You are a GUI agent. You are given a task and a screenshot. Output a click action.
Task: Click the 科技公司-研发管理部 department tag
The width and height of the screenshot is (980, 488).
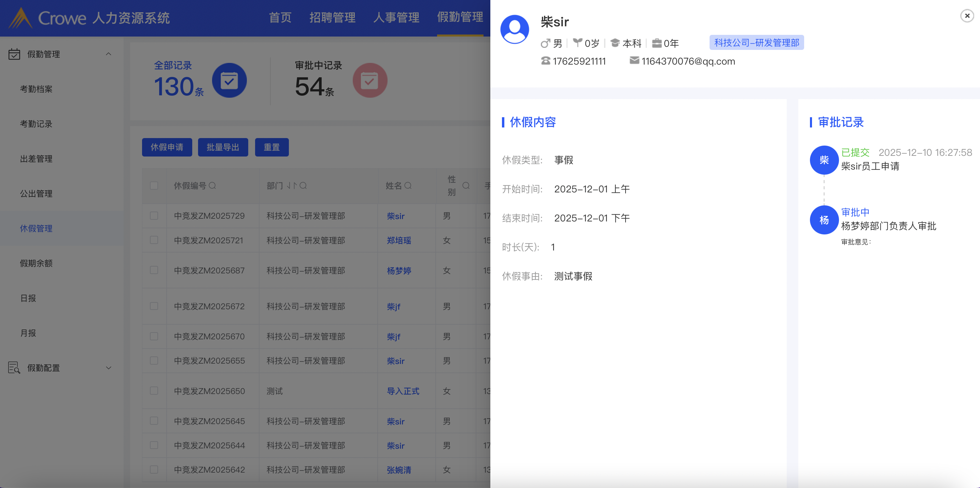(756, 43)
